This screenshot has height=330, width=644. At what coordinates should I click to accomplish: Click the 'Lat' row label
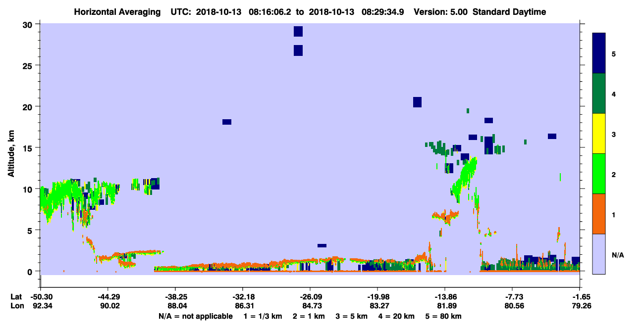click(x=16, y=297)
